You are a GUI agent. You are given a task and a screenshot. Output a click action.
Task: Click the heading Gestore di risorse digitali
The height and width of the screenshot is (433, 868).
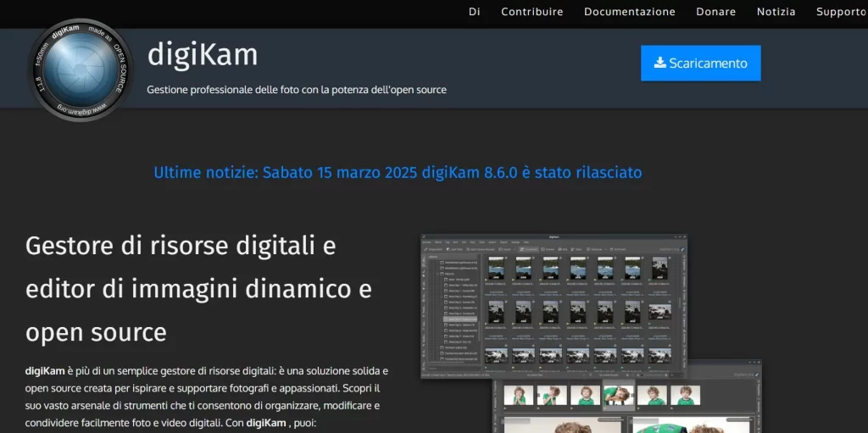pos(198,289)
